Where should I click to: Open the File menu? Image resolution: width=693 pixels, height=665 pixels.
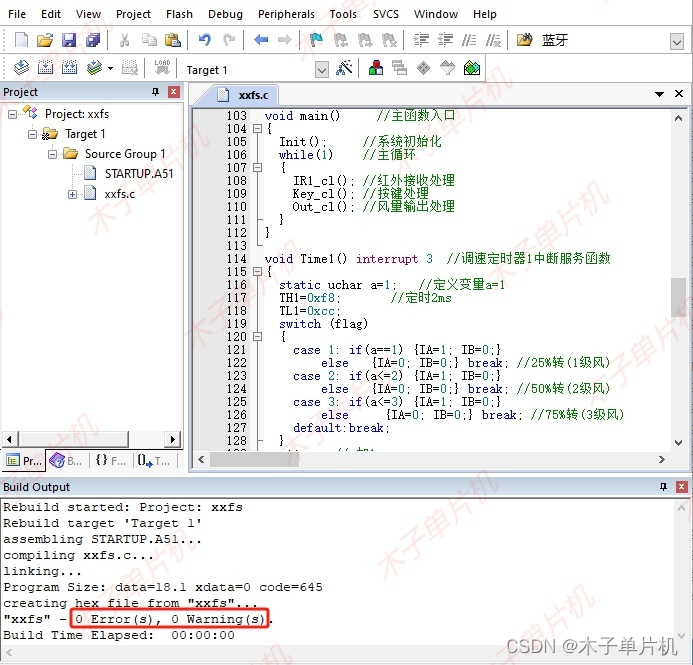click(17, 14)
